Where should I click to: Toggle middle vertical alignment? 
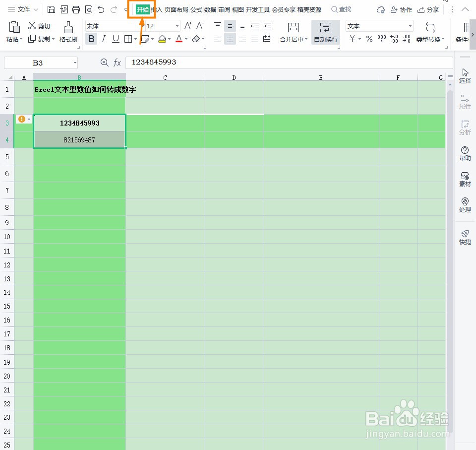230,26
